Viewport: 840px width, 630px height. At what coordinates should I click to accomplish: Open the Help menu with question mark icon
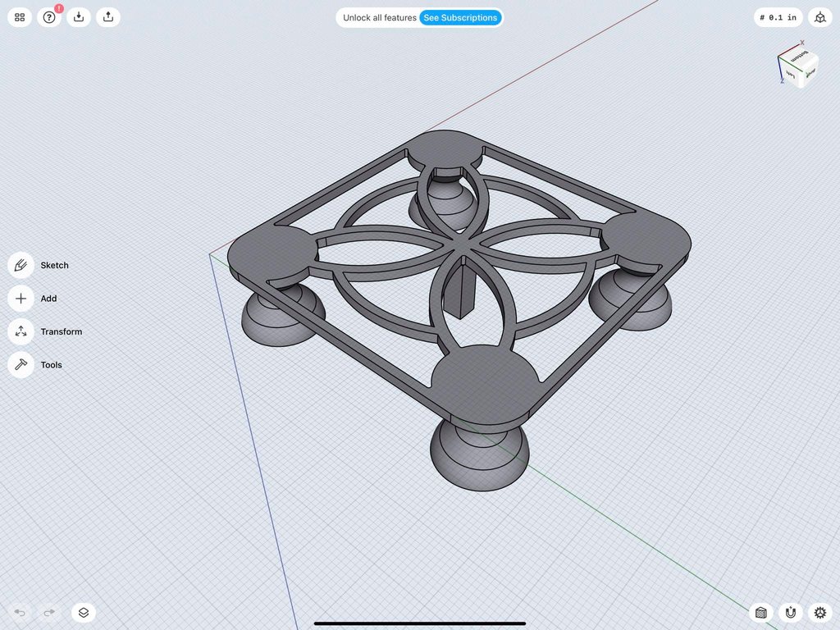pos(48,16)
